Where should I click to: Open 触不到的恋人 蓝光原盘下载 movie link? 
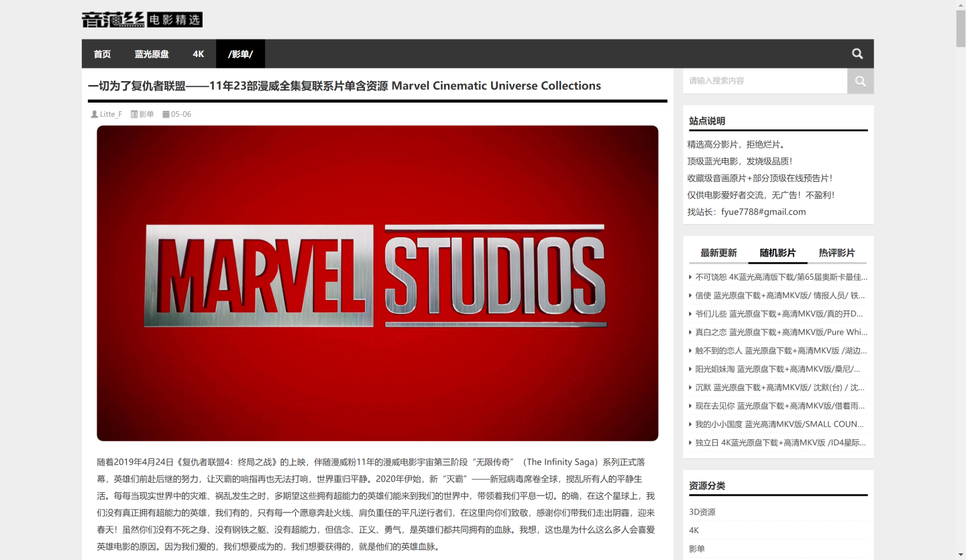[781, 351]
